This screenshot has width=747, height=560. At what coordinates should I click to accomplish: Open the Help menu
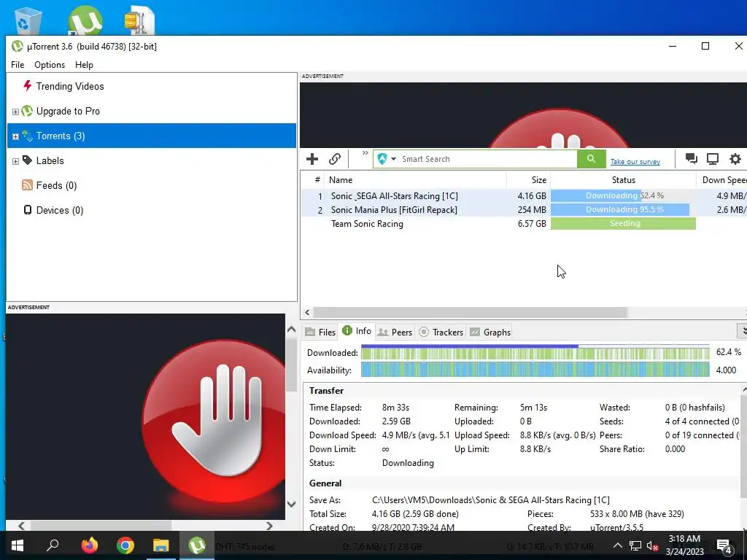point(85,65)
